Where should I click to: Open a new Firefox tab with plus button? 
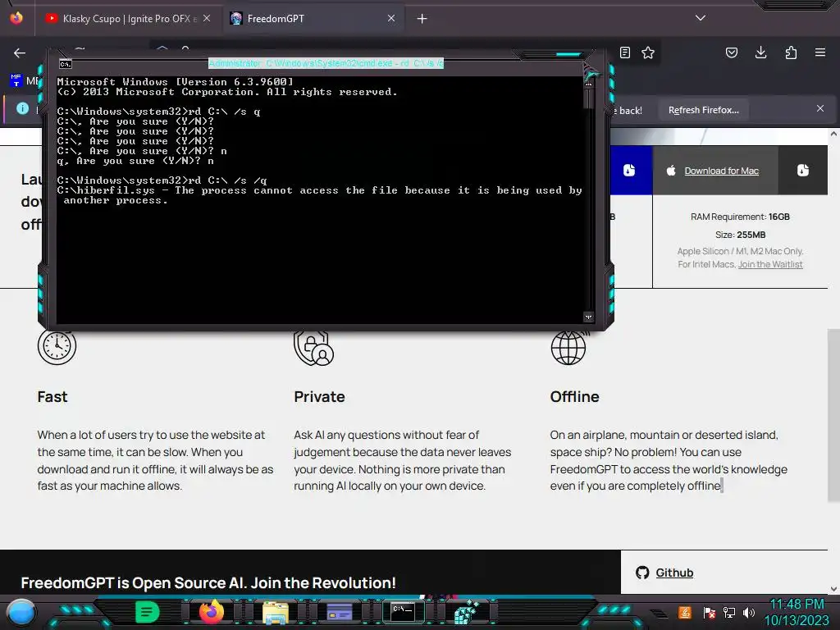(x=422, y=19)
